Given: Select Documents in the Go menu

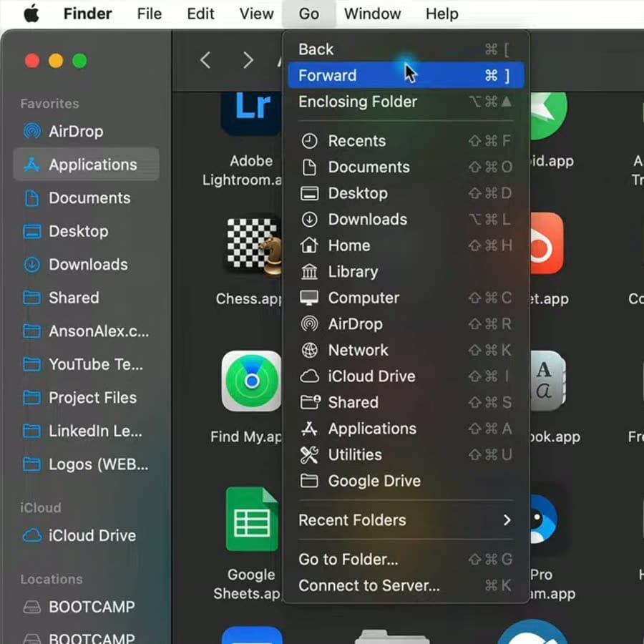Looking at the screenshot, I should pyautogui.click(x=406, y=167).
